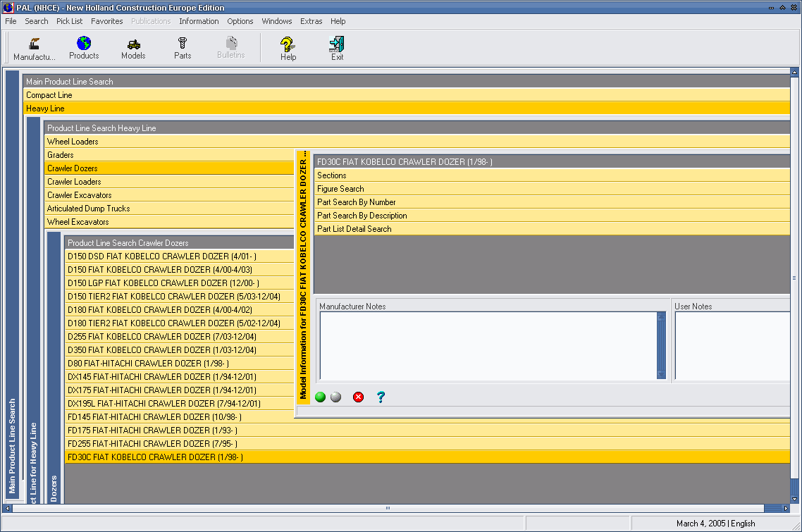Open Part Search By Number
This screenshot has width=802, height=532.
[x=553, y=202]
